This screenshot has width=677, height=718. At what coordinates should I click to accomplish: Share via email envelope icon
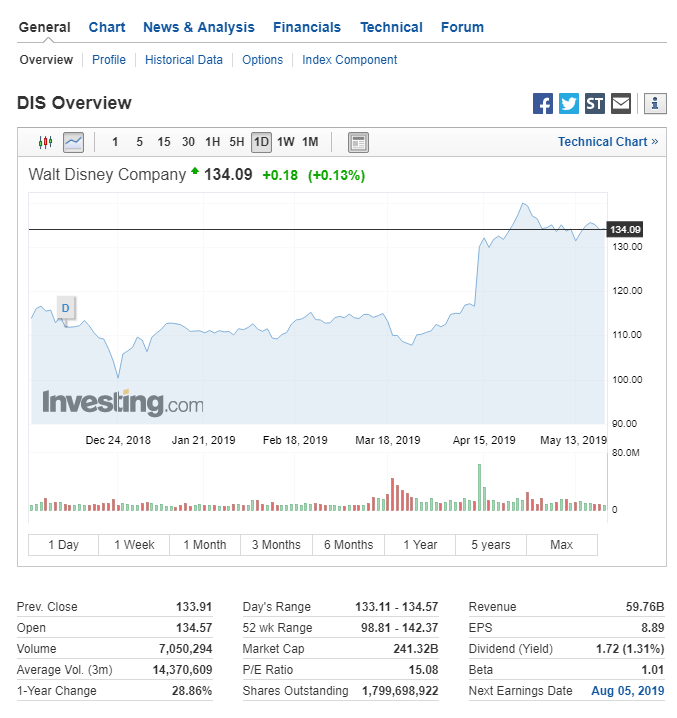[621, 103]
